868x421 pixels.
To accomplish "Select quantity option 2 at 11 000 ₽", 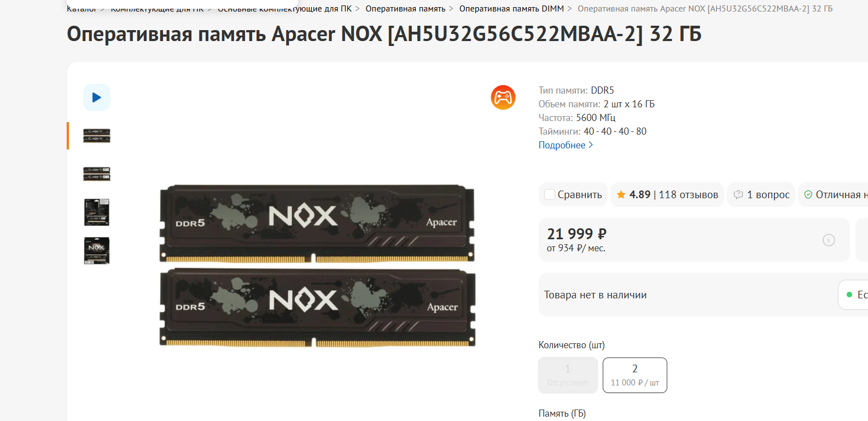I will (x=635, y=375).
